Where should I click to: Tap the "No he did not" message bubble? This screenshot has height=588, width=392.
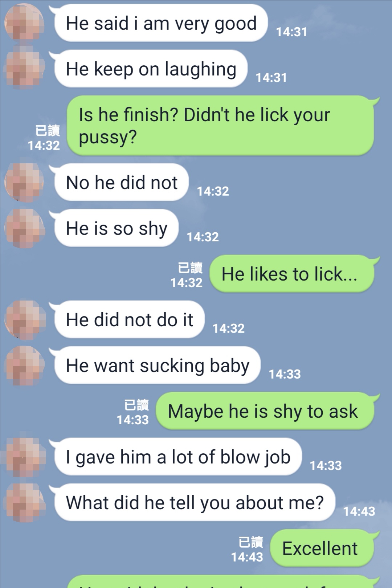pyautogui.click(x=121, y=182)
